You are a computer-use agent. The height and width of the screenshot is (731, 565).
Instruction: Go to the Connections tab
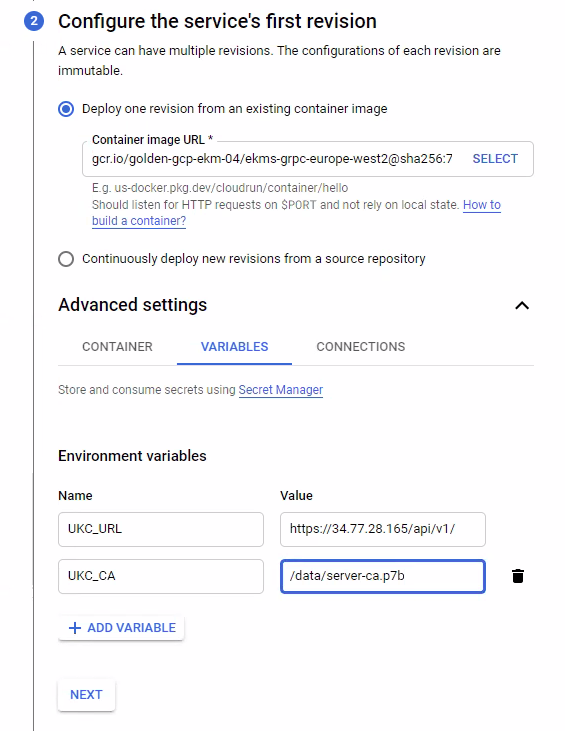click(x=361, y=347)
